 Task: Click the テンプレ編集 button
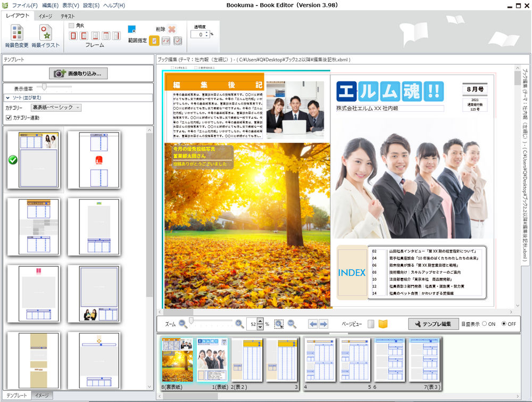pyautogui.click(x=433, y=324)
